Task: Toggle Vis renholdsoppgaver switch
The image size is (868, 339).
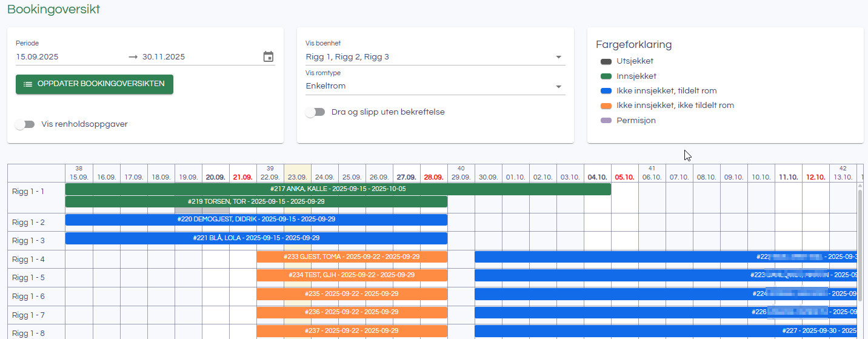Action: click(x=25, y=124)
